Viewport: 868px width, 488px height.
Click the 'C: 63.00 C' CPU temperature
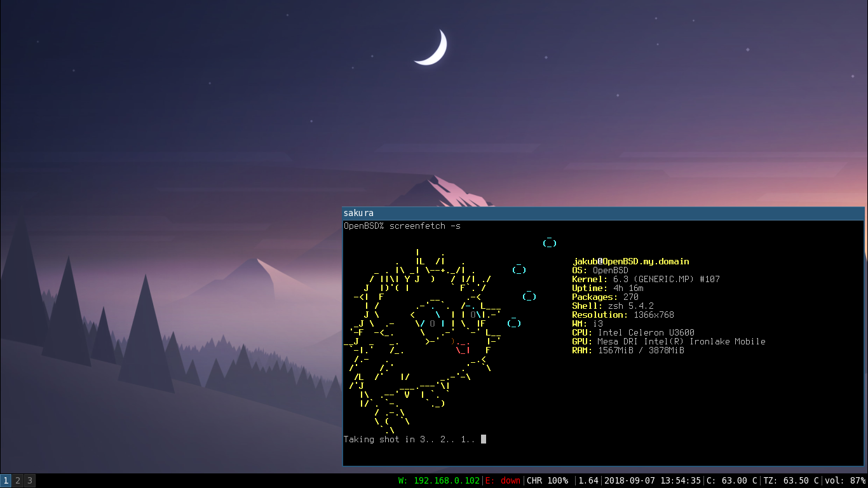732,481
